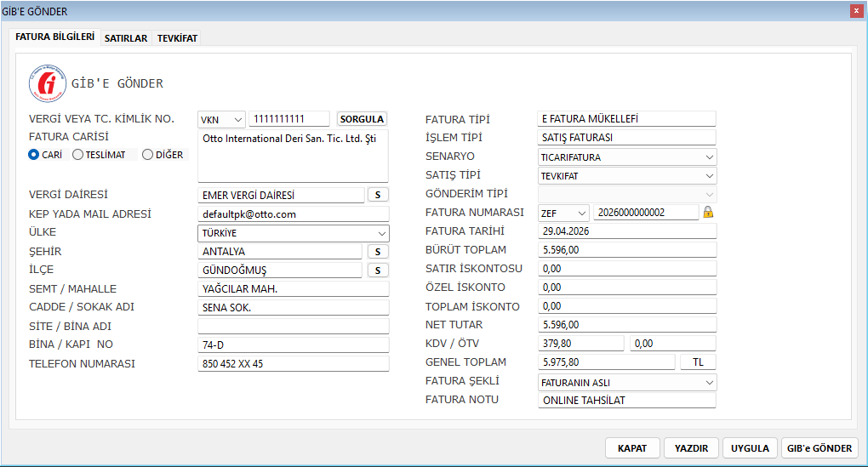Open the VKN identity type dropdown
This screenshot has height=467, width=868.
click(x=221, y=120)
